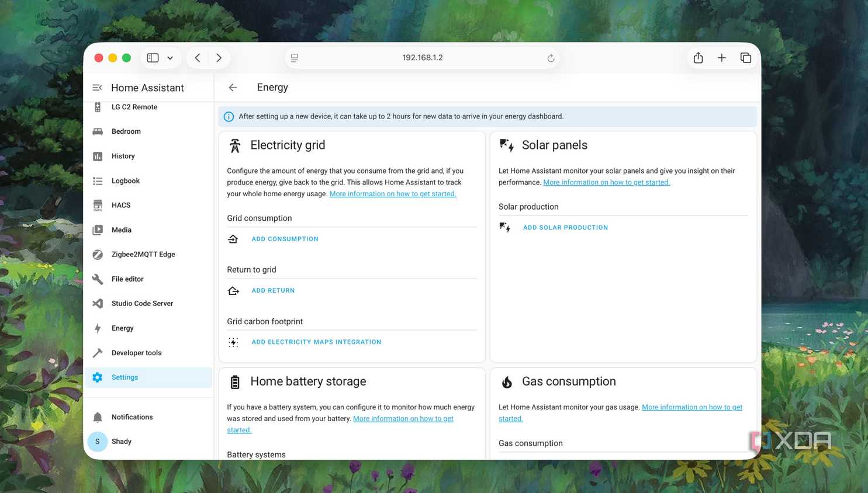The height and width of the screenshot is (493, 868).
Task: Collapse the Home Assistant sidebar menu icon
Action: (x=97, y=88)
